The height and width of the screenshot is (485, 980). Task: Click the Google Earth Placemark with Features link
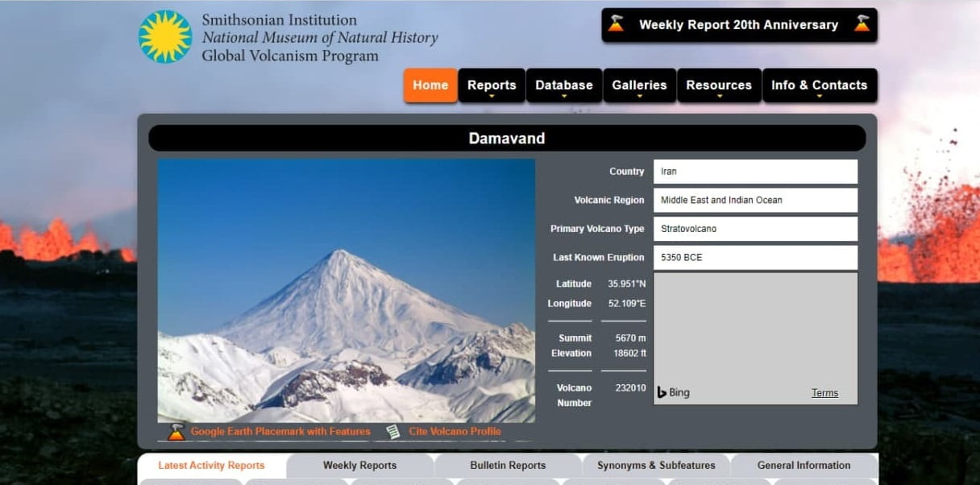coord(280,432)
